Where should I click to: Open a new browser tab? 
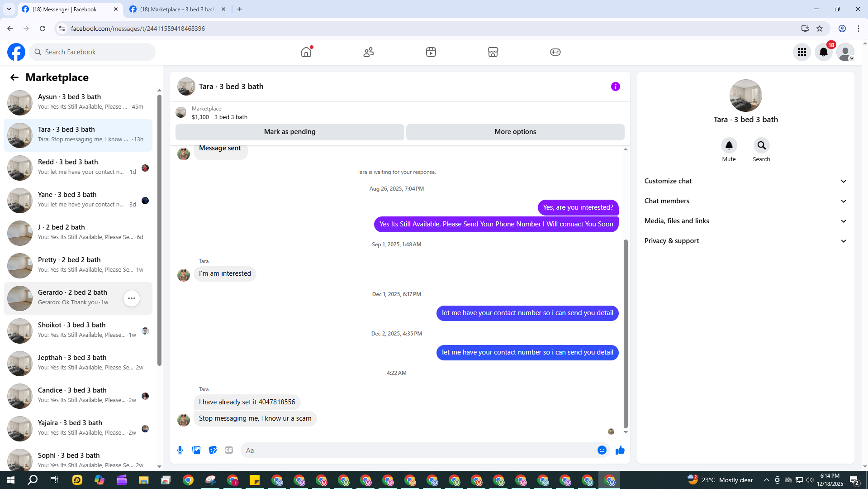[x=240, y=9]
